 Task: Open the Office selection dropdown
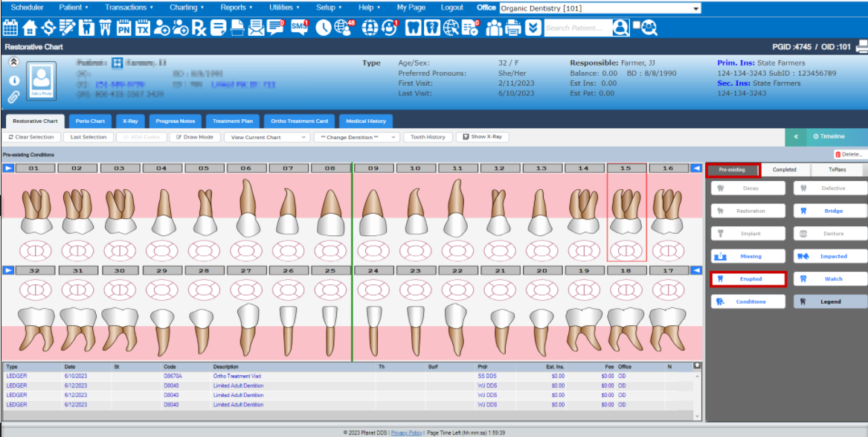click(x=599, y=8)
